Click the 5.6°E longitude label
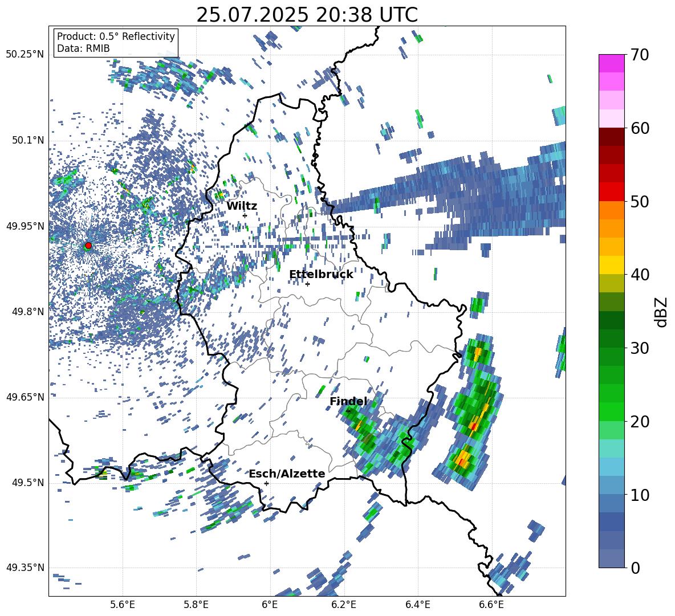The image size is (675, 616). point(123,605)
